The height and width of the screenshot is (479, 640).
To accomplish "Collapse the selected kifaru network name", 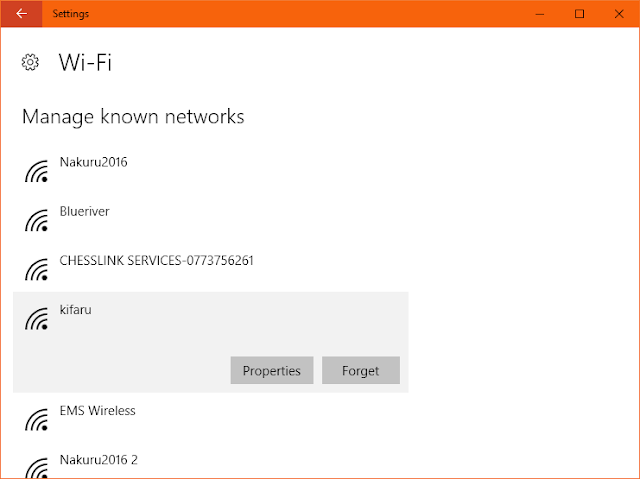I will click(76, 310).
